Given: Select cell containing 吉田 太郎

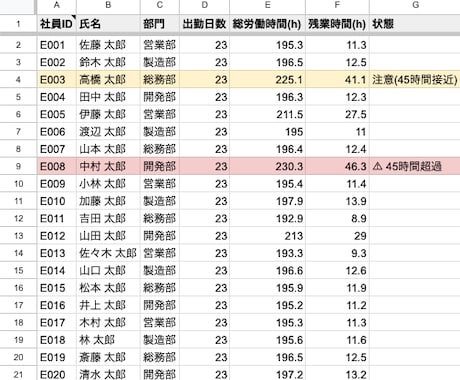Looking at the screenshot, I should 108,218.
